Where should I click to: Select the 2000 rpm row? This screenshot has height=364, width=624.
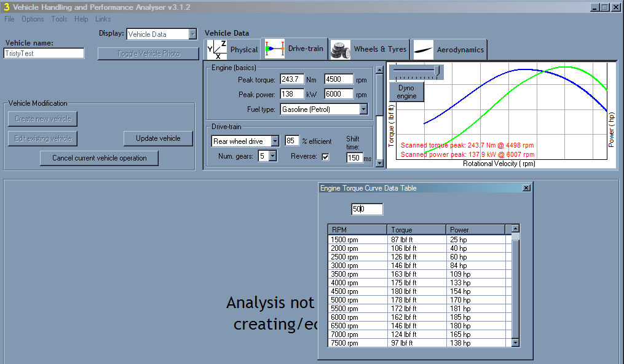420,248
